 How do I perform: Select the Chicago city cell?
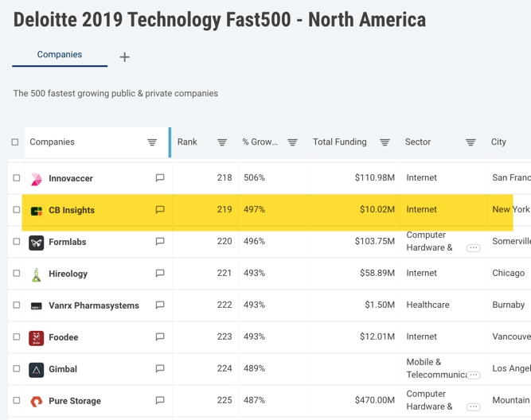coord(508,273)
